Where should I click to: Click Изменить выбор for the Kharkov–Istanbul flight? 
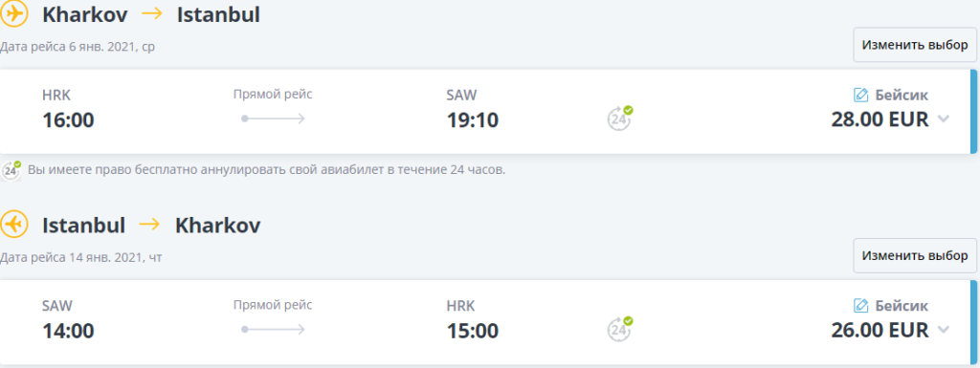pyautogui.click(x=915, y=46)
